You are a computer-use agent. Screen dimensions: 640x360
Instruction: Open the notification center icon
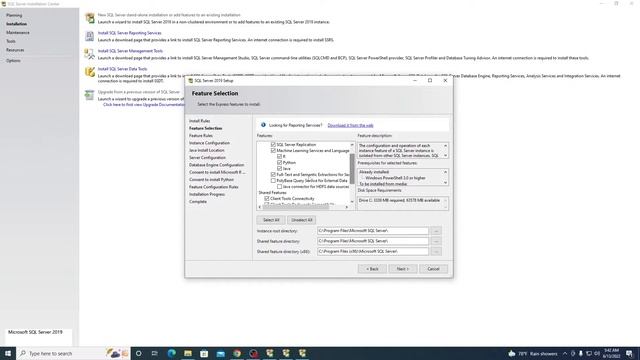pyautogui.click(x=629, y=353)
